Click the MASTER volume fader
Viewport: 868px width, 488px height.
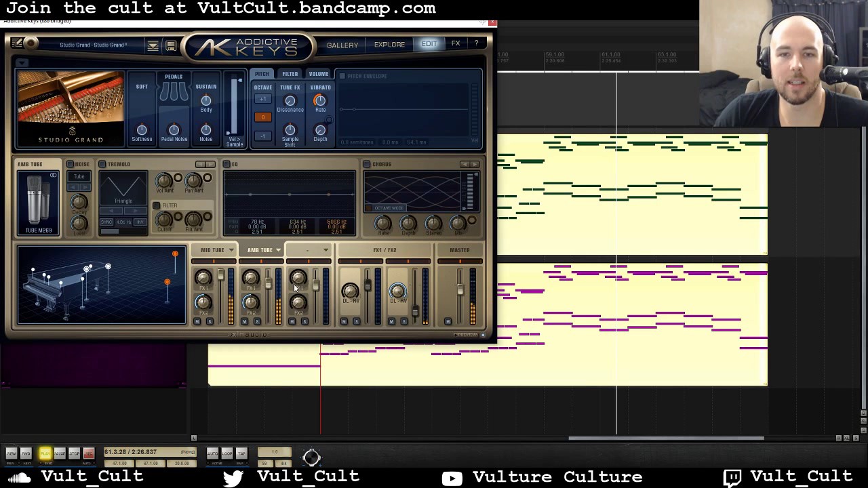[460, 290]
